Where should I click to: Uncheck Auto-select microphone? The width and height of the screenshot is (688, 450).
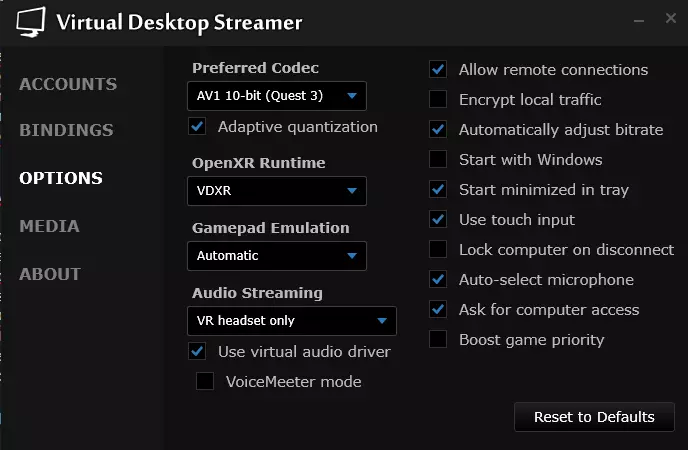click(438, 279)
